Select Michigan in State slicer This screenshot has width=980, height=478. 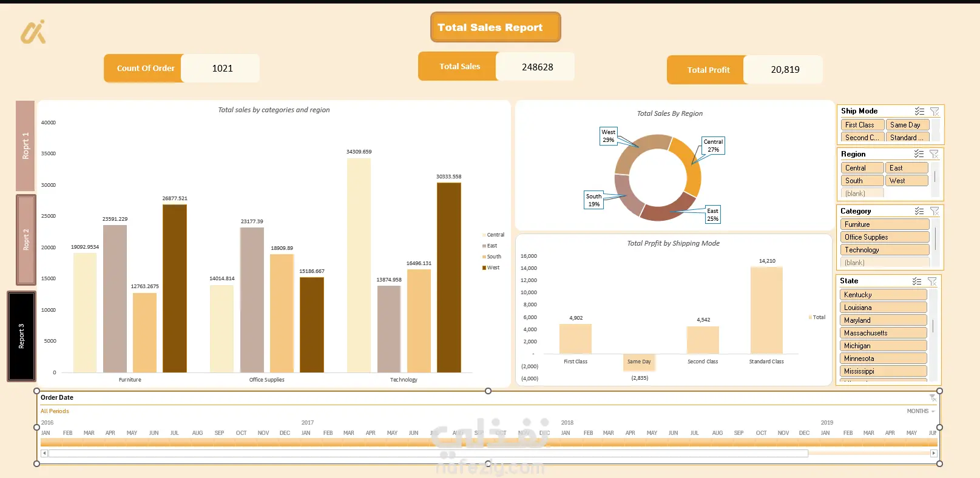coord(884,346)
